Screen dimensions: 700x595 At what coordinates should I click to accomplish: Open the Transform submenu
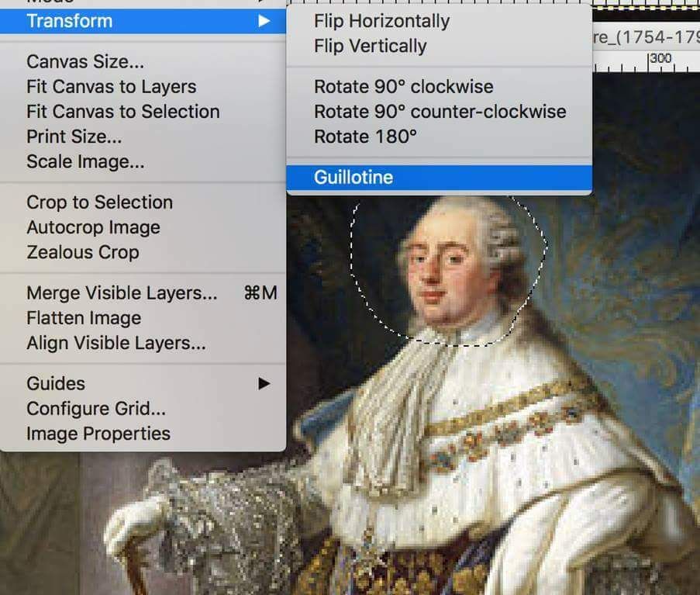(x=143, y=21)
